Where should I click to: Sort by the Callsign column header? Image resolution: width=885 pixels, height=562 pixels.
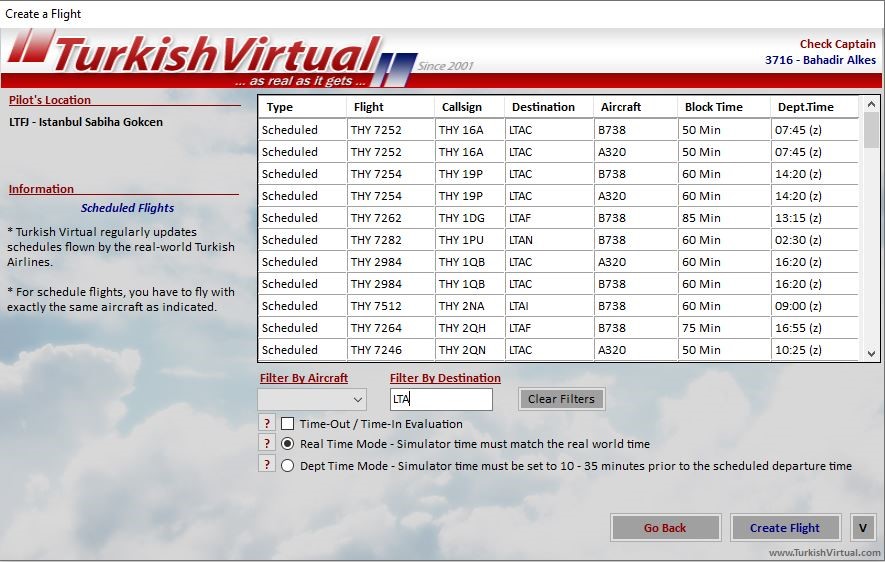tap(469, 107)
